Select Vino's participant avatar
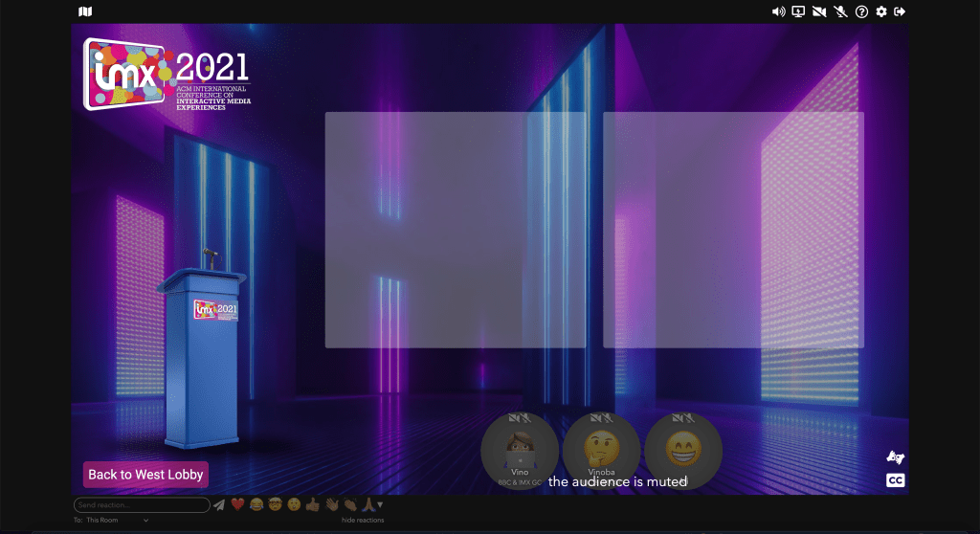This screenshot has width=980, height=534. click(x=520, y=448)
